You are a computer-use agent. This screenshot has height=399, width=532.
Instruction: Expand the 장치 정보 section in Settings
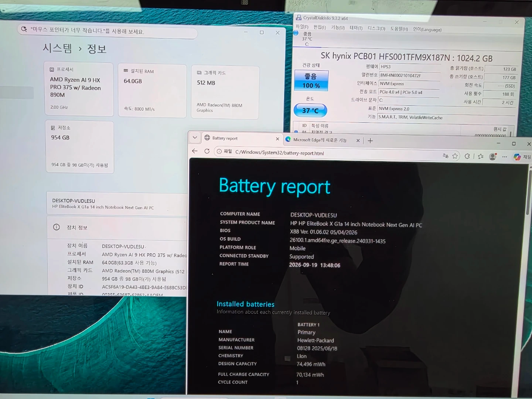(x=117, y=227)
